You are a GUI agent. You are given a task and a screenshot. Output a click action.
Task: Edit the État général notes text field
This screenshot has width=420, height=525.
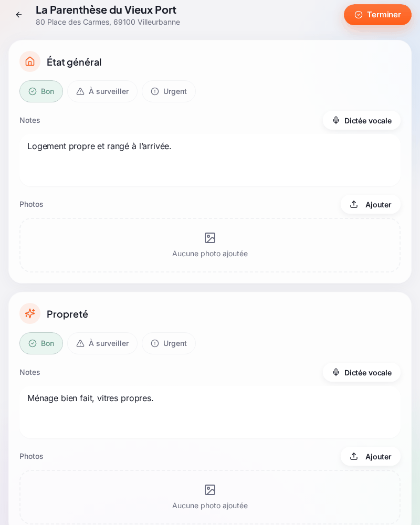210,160
